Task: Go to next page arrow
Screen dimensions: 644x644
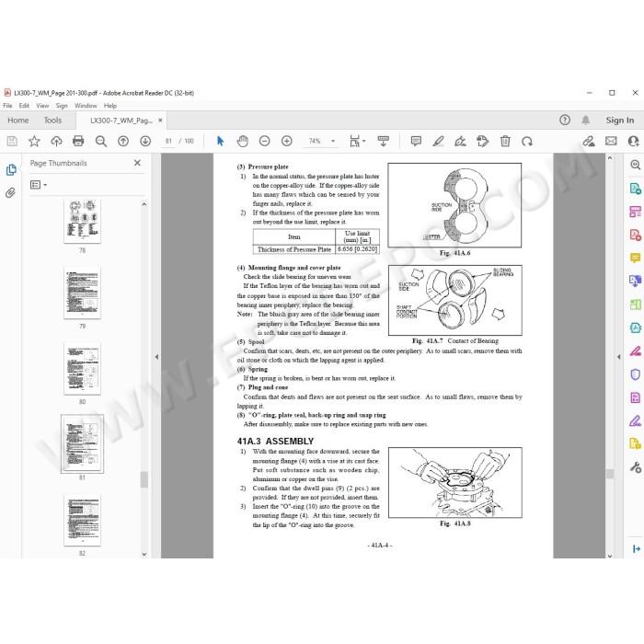Action: coord(145,142)
